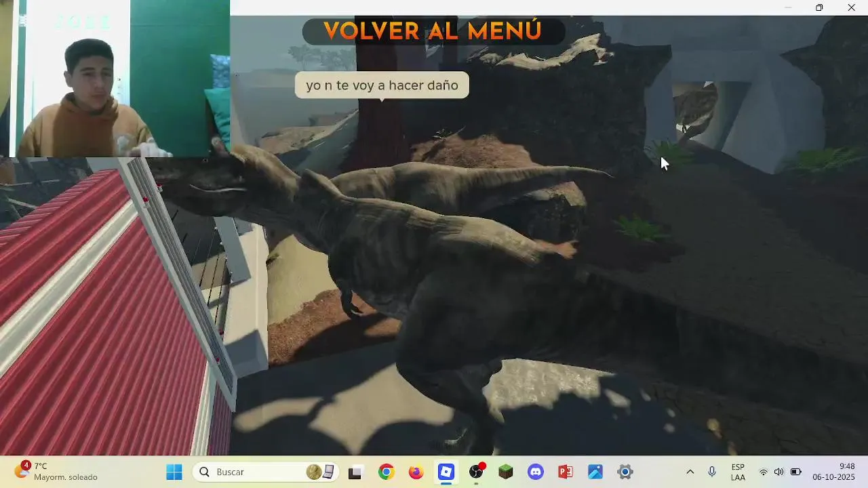Click the volume speaker tray icon
The width and height of the screenshot is (868, 488).
click(x=778, y=472)
